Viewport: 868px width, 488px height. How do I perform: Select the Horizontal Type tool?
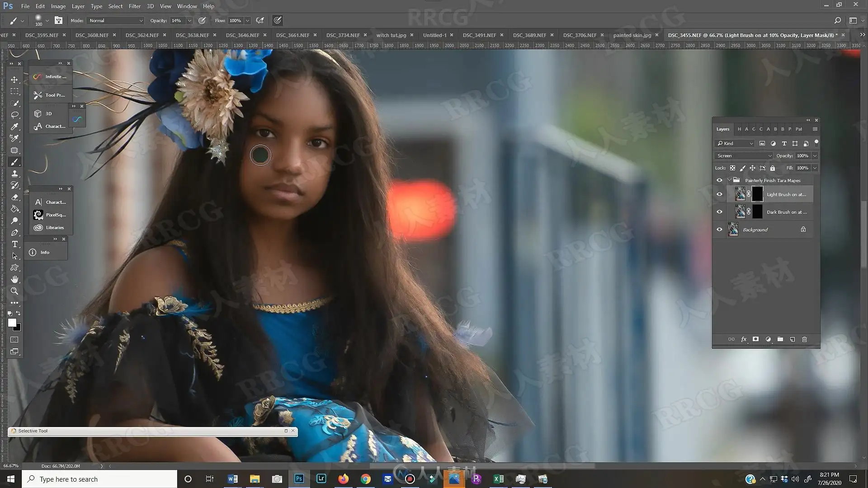[x=14, y=244]
